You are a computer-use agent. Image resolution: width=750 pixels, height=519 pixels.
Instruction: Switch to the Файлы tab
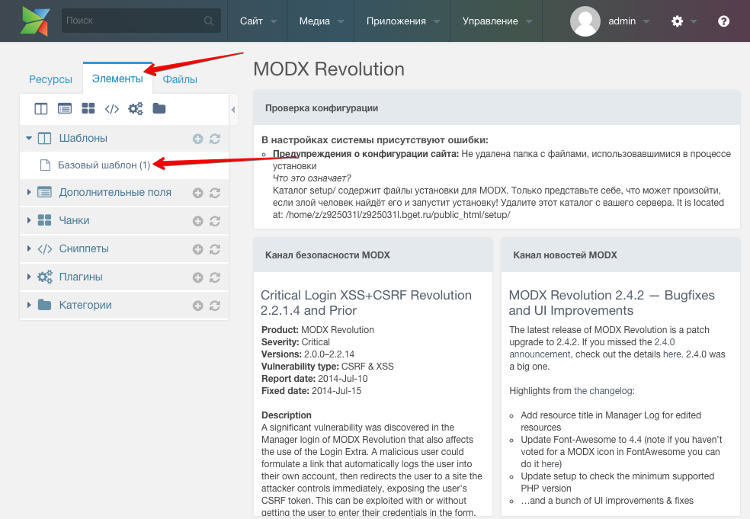180,79
